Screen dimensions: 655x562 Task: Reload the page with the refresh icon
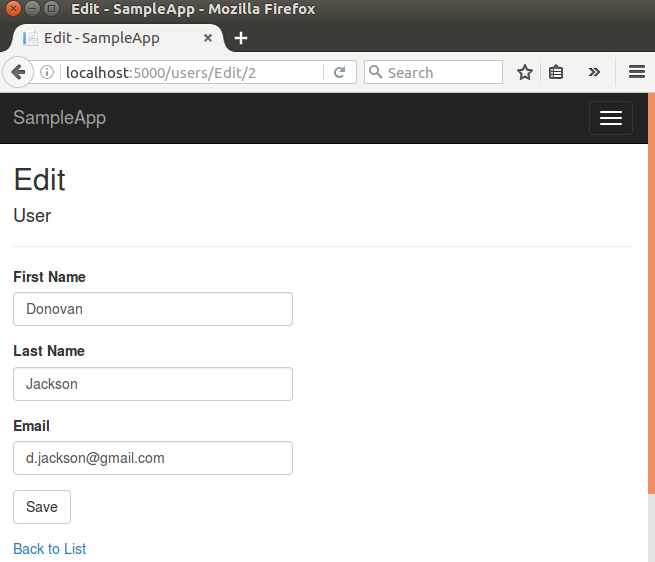click(339, 72)
